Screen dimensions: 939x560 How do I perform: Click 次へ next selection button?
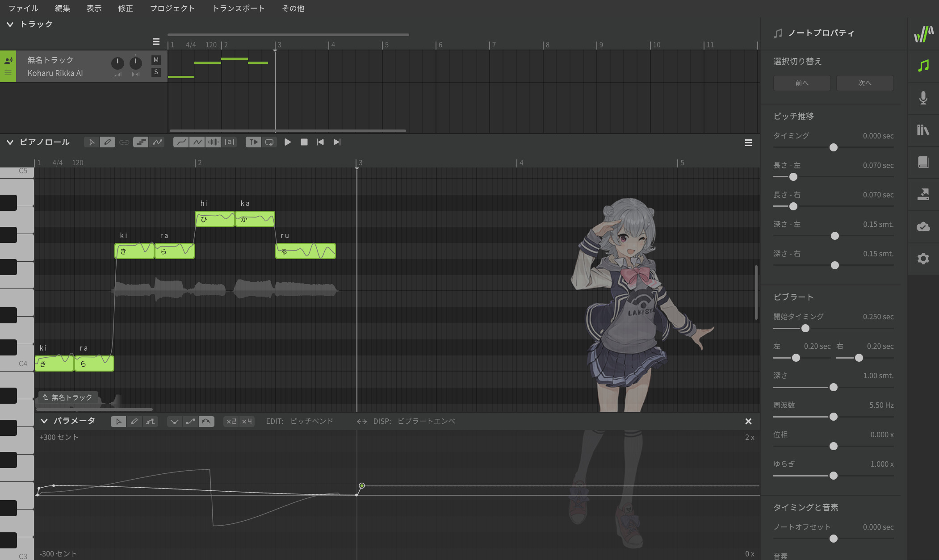tap(865, 83)
